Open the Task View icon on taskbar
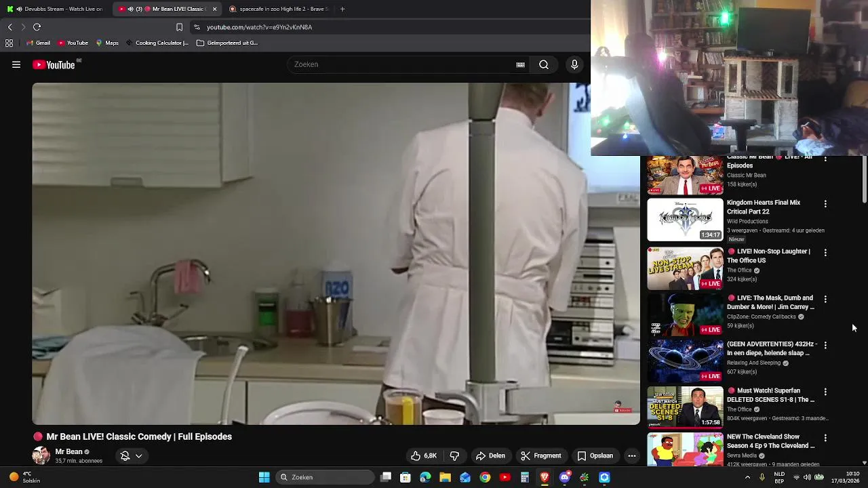The image size is (868, 488). click(x=386, y=477)
